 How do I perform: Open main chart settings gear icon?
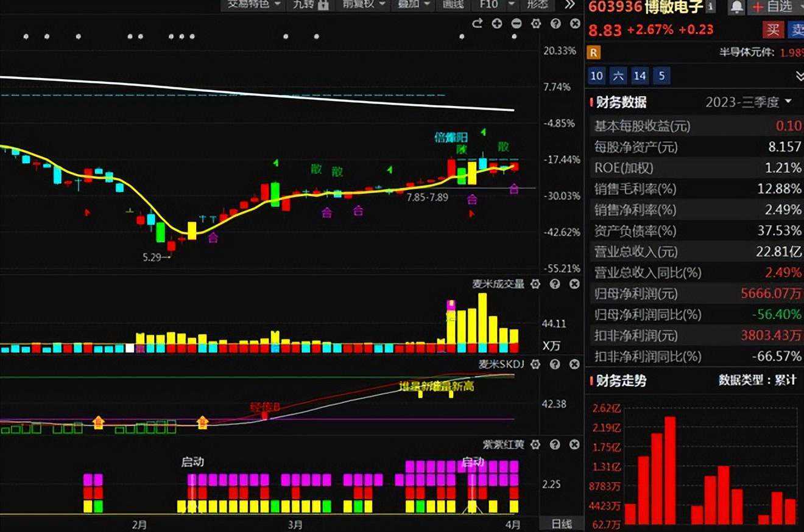536,24
